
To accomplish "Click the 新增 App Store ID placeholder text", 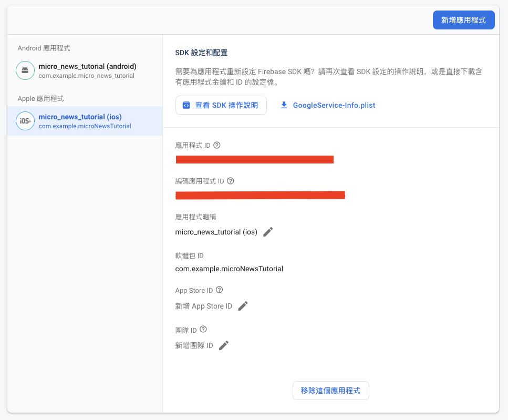I will tap(204, 306).
